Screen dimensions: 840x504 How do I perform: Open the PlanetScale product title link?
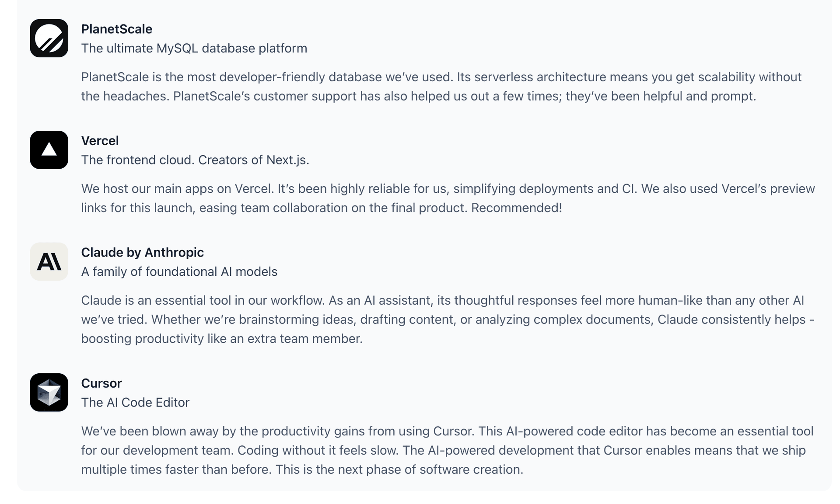click(x=117, y=29)
